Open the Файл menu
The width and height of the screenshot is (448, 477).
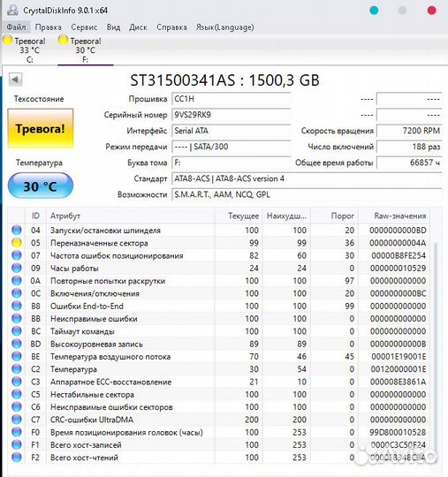click(16, 27)
